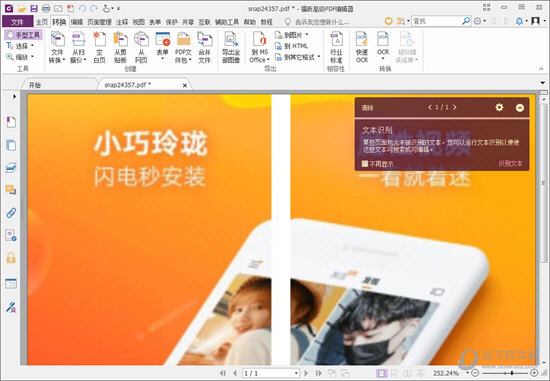Open industry standard (行业标准) compliance tool
550x381 pixels.
336,47
